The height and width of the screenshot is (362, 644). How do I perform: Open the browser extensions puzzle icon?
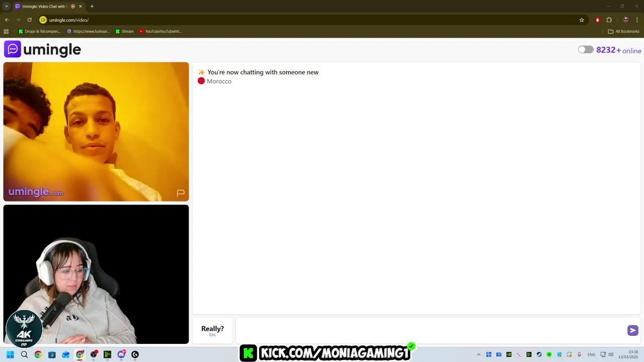pos(609,20)
